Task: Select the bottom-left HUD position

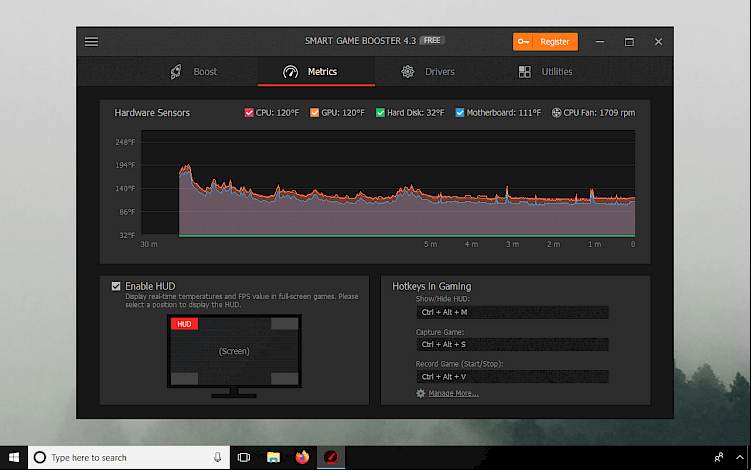Action: 184,378
